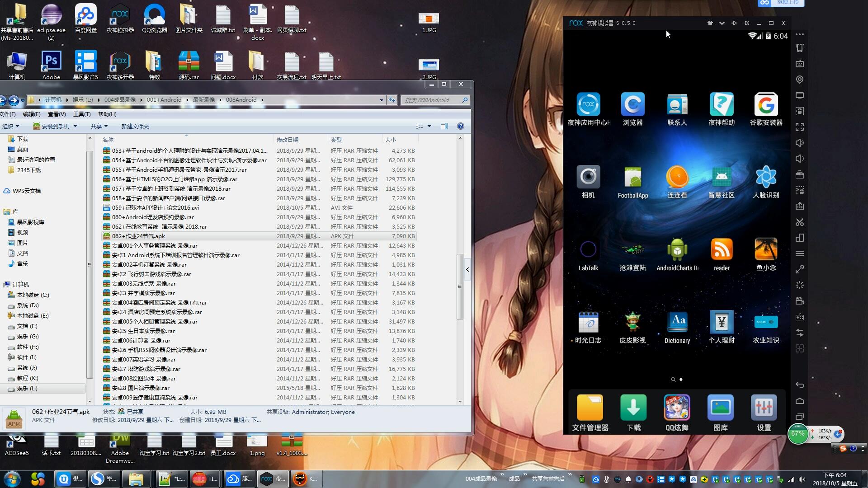Open the 设置 settings app in dock
This screenshot has width=868, height=488.
(764, 413)
